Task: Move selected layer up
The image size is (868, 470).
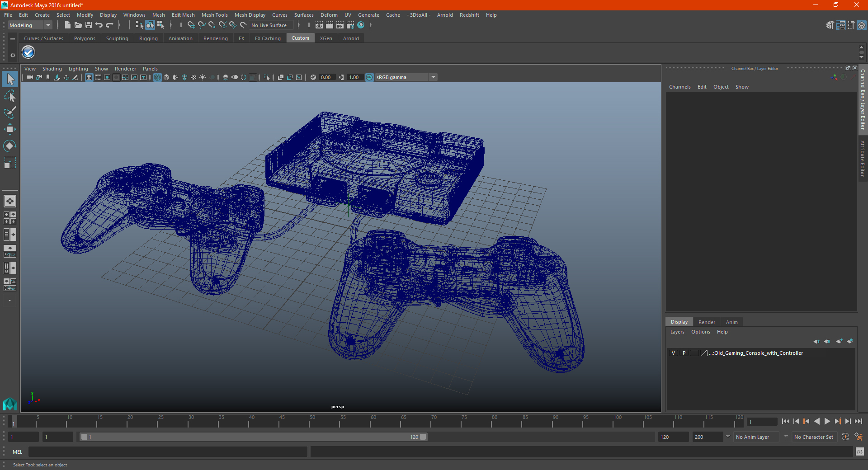Action: (x=816, y=341)
